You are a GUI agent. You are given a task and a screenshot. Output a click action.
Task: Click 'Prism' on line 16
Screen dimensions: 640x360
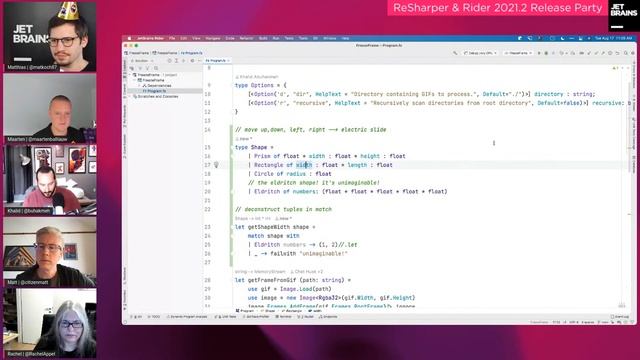(x=262, y=156)
